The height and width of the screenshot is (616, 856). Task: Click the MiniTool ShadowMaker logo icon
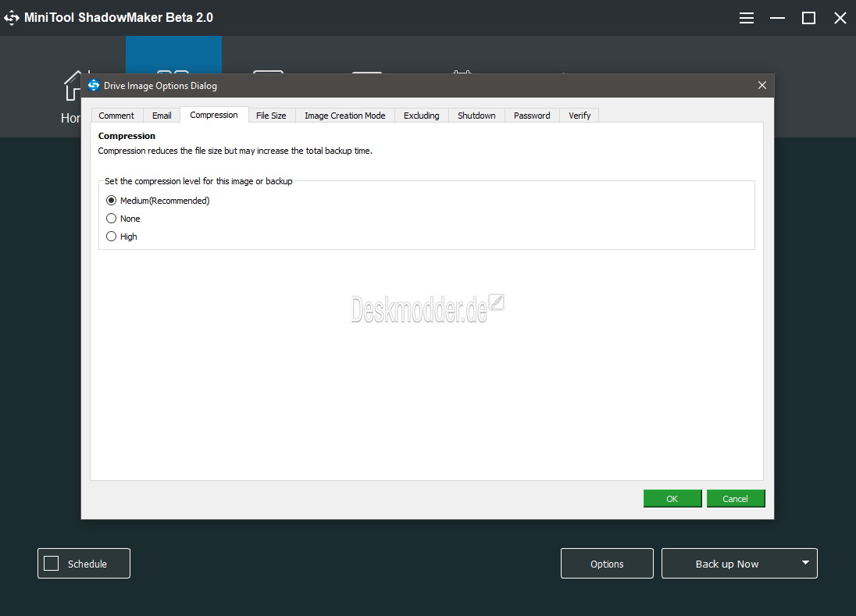tap(12, 18)
